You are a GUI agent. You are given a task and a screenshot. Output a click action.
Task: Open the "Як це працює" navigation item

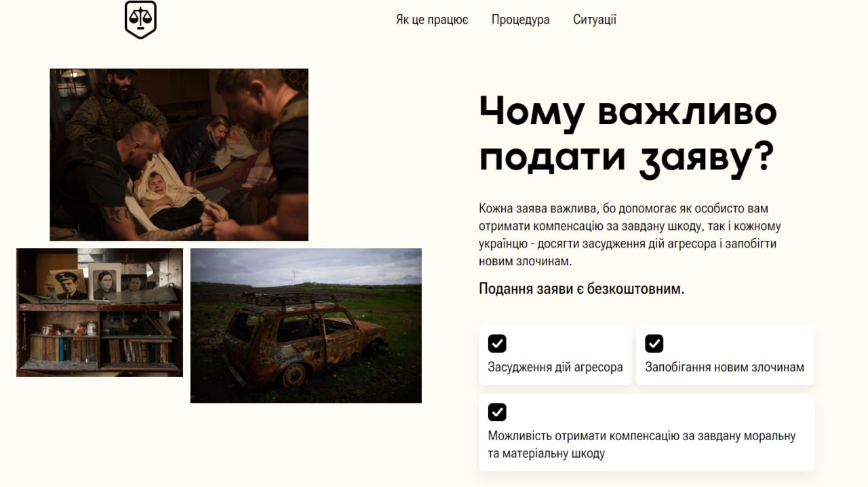(x=432, y=20)
